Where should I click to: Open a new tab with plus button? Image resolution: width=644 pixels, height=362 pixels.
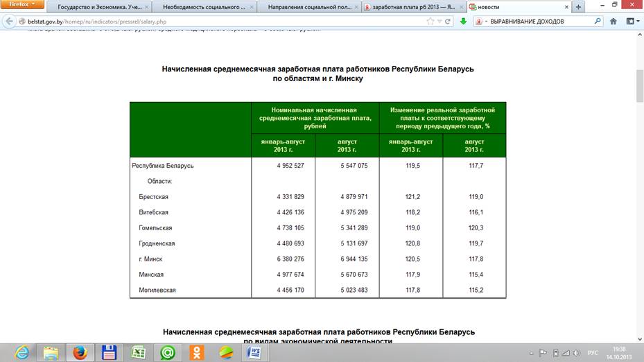pyautogui.click(x=578, y=7)
